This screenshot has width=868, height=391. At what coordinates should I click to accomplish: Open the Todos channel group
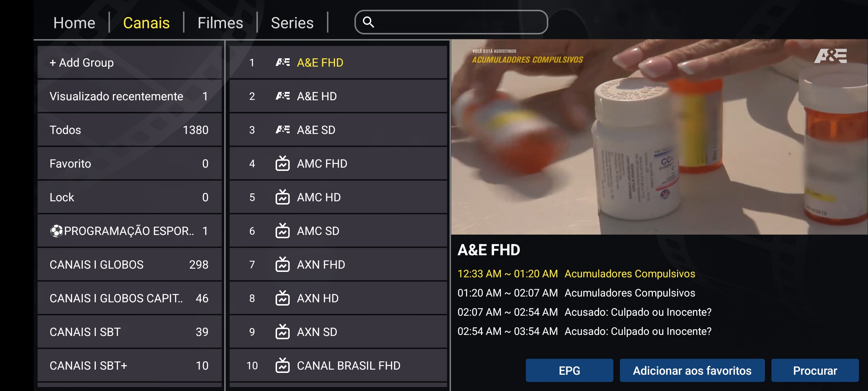point(129,130)
